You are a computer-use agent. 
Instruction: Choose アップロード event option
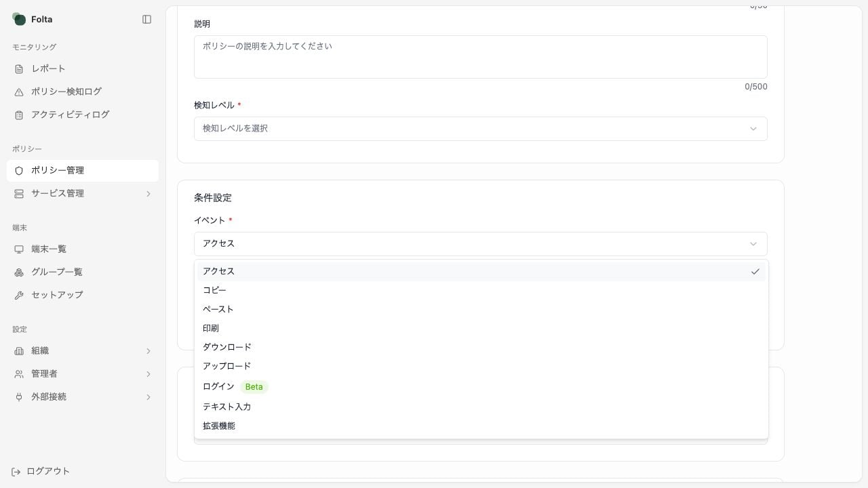[481, 366]
